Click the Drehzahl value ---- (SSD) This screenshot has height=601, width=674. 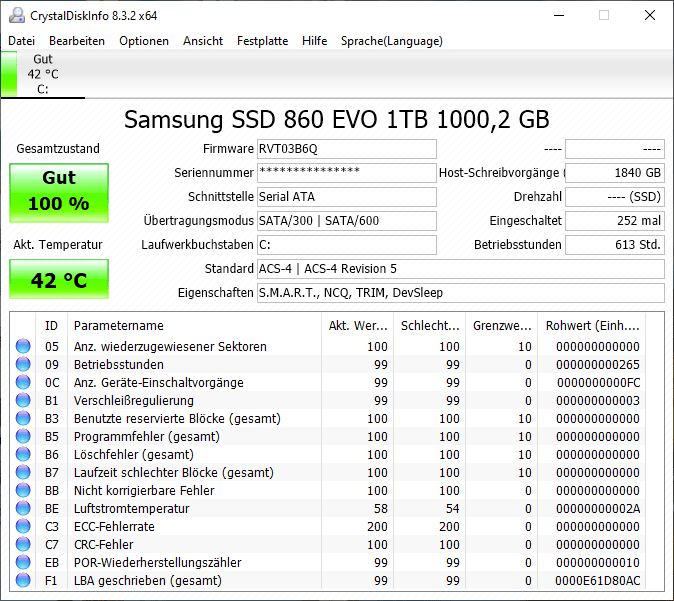click(615, 197)
